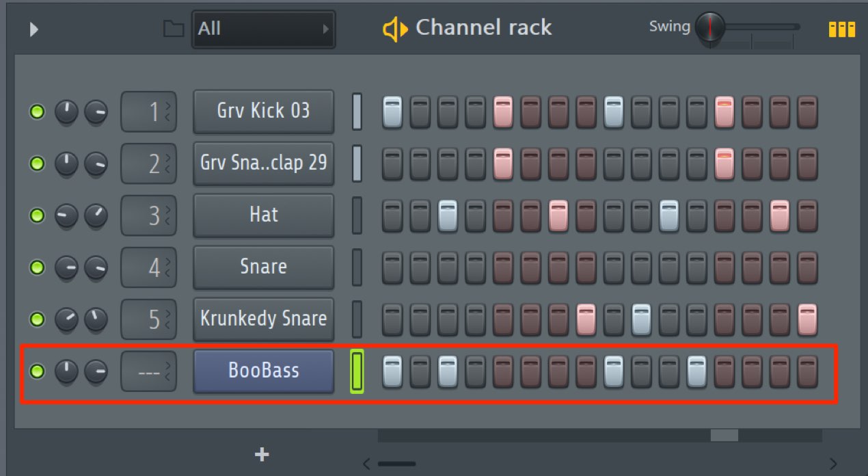Click the right scroll arrow at bottom
The width and height of the screenshot is (868, 476).
point(832,464)
